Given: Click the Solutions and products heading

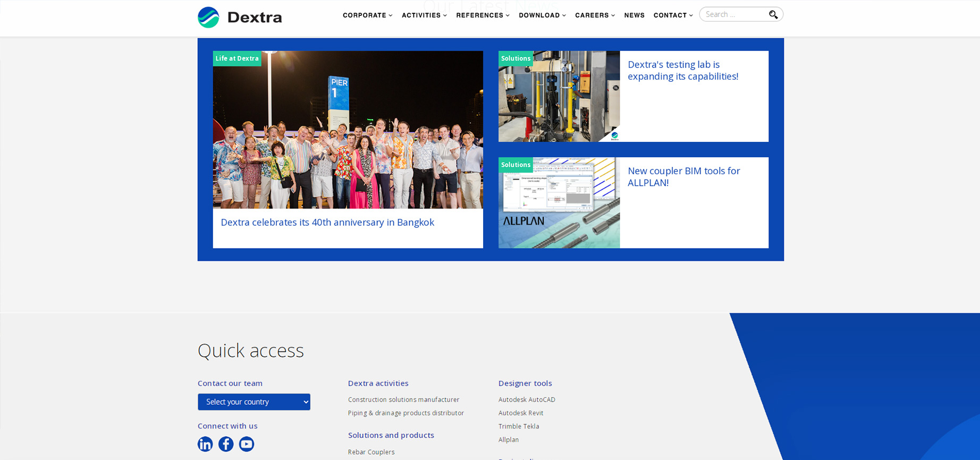Looking at the screenshot, I should tap(391, 435).
